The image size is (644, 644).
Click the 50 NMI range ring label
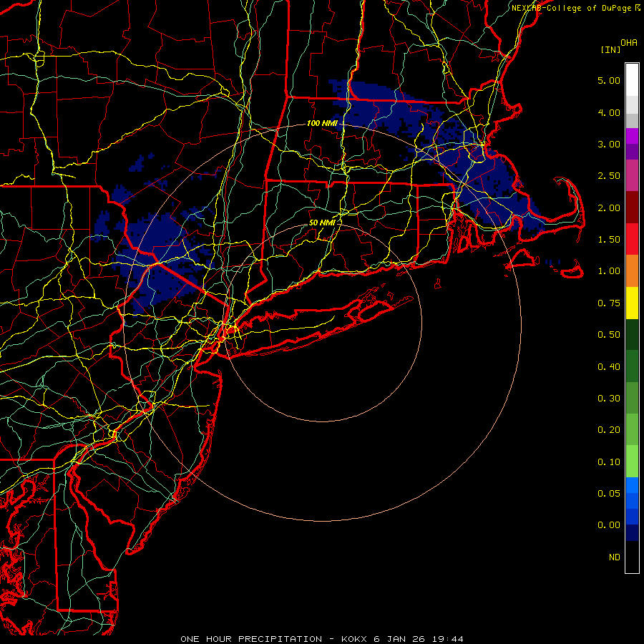click(x=322, y=223)
